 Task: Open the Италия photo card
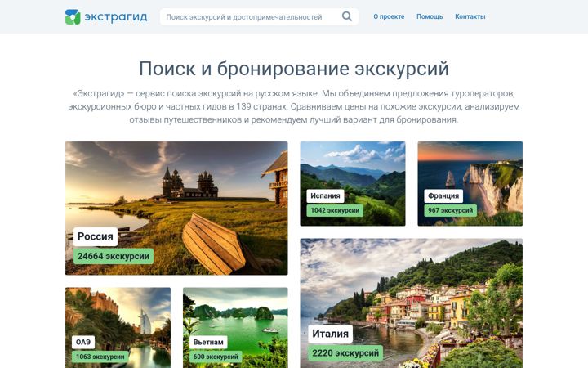[x=412, y=303]
